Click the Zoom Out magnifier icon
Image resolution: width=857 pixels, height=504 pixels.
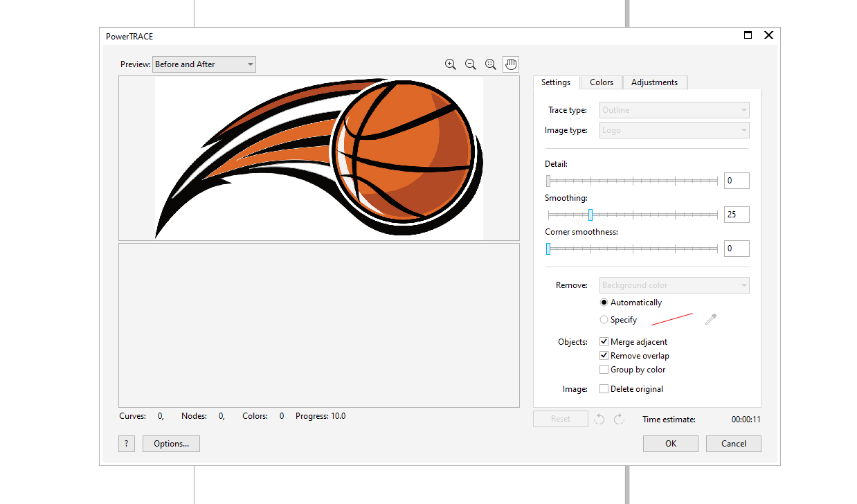(x=471, y=64)
